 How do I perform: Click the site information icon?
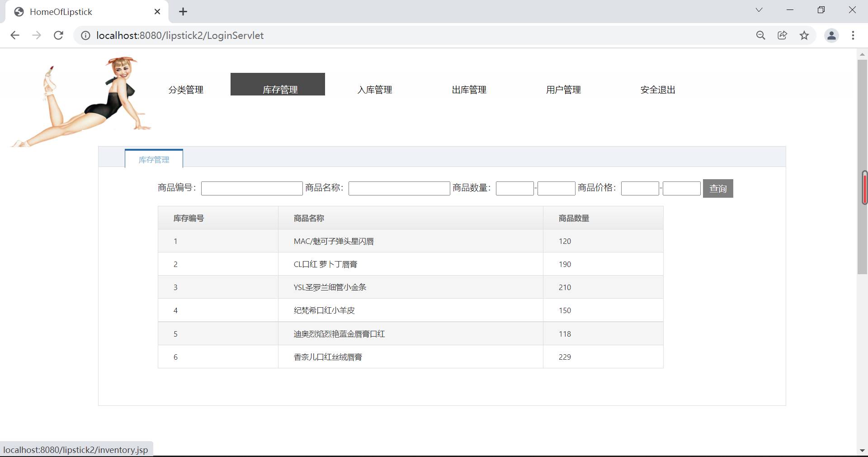[85, 35]
